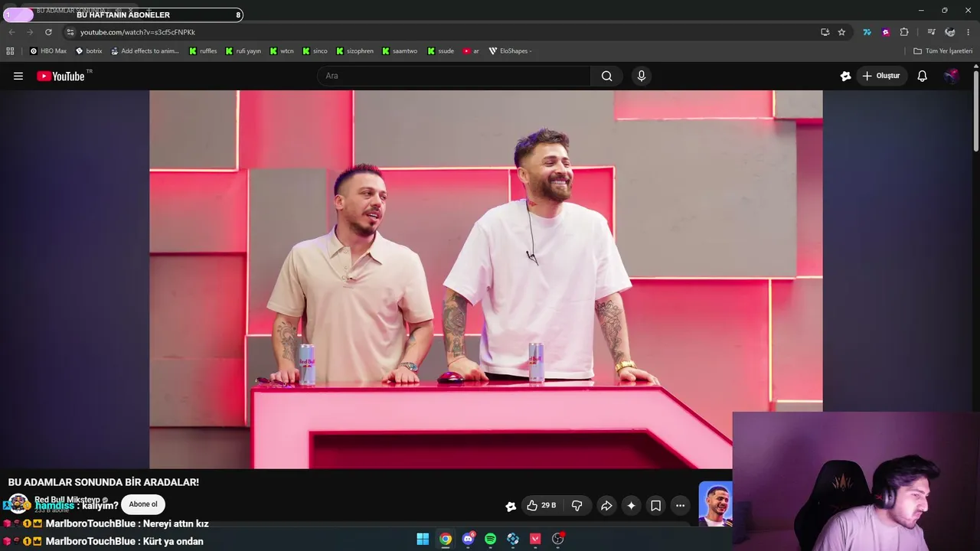Open the rufi yayın bookmark
980x551 pixels.
(243, 51)
